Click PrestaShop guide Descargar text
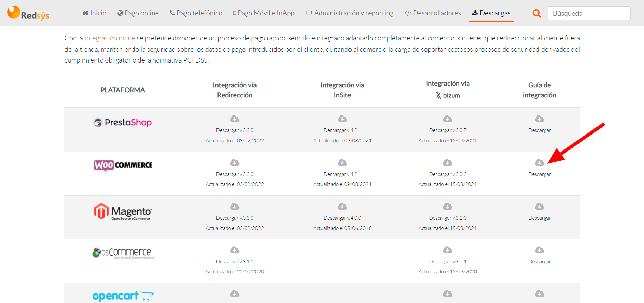 pyautogui.click(x=539, y=130)
